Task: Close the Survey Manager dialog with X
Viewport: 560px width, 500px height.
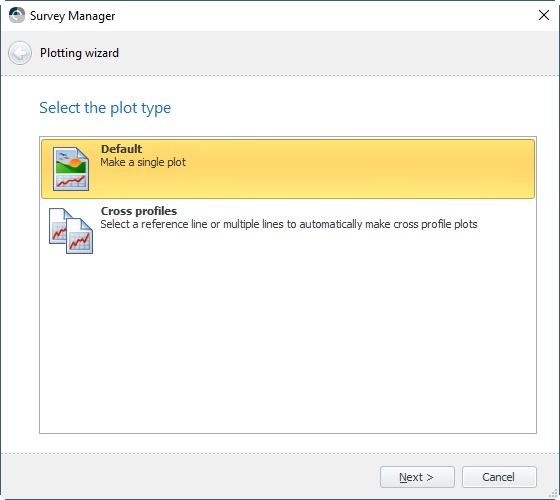Action: pyautogui.click(x=544, y=15)
